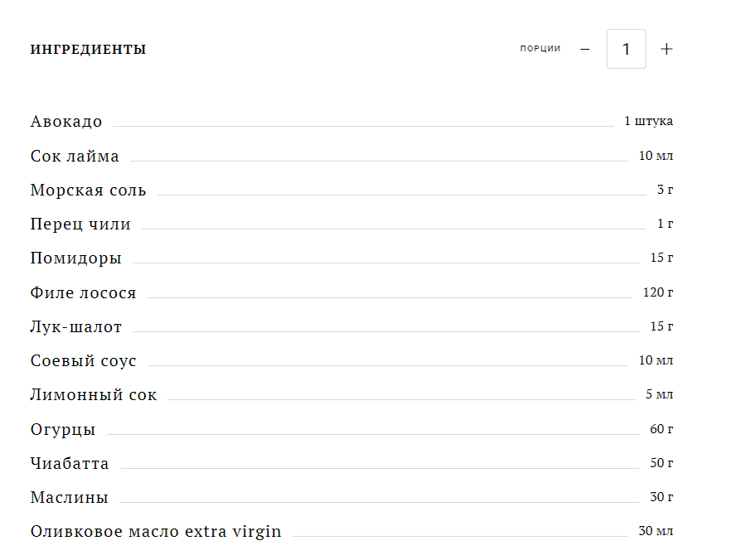Click the Огурцы ingredient name
The width and height of the screenshot is (755, 560).
pyautogui.click(x=63, y=430)
